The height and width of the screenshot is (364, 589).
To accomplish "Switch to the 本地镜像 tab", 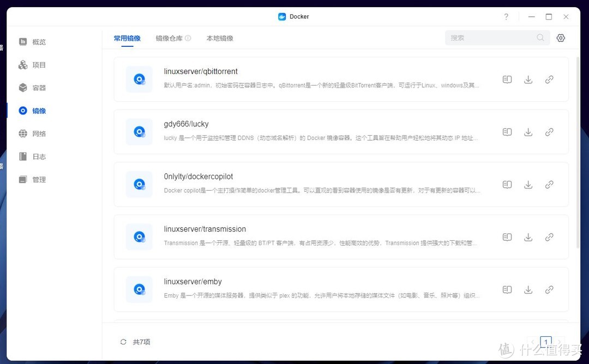I will 219,38.
